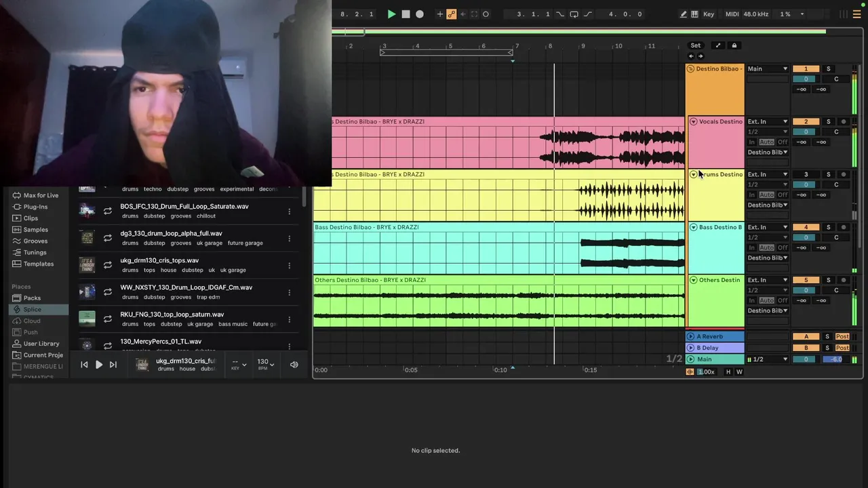Viewport: 868px width, 488px height.
Task: Click the transport Stop button
Action: (406, 14)
